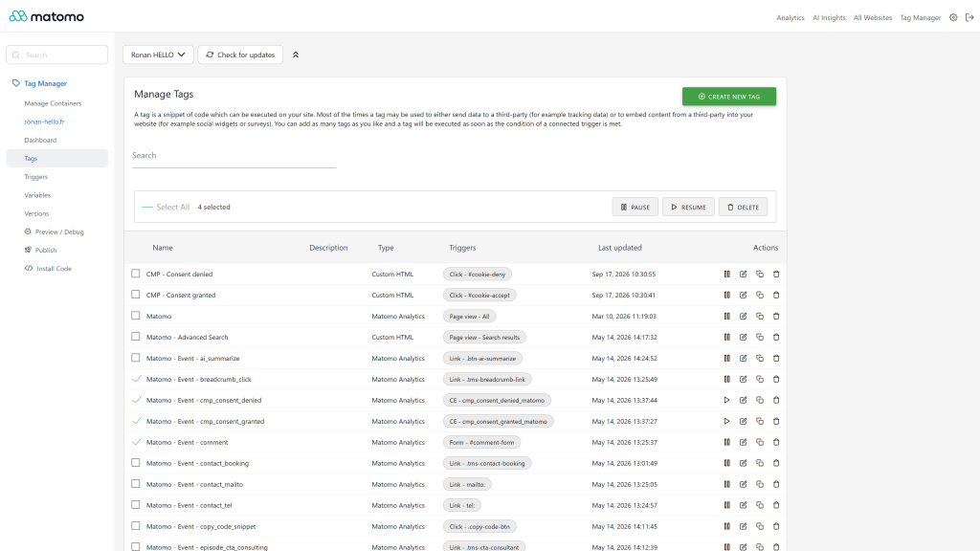Uncheck the breadcrumb_click event tag
Screen dimensions: 980x551
136,379
